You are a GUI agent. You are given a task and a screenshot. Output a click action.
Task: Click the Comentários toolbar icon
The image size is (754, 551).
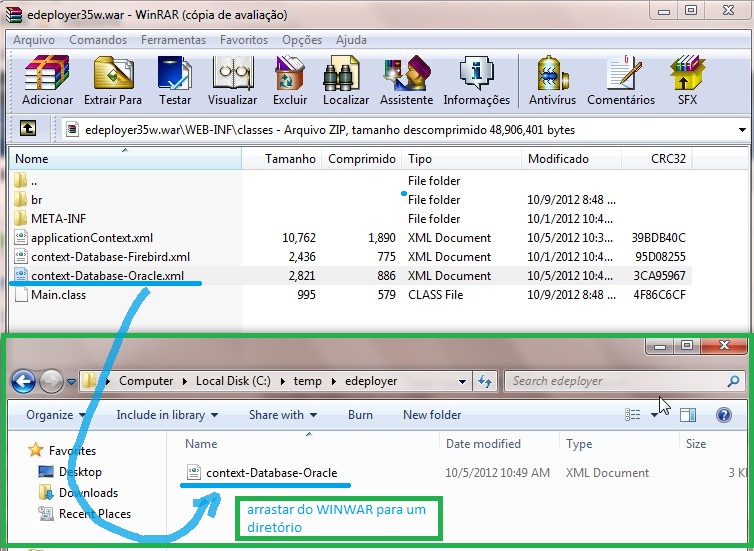tap(621, 80)
